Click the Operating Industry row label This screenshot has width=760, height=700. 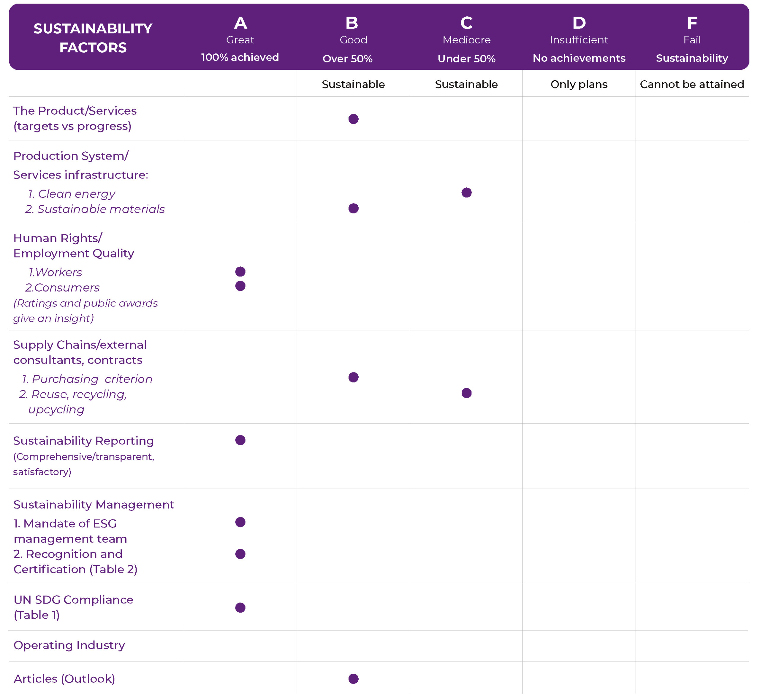click(69, 645)
